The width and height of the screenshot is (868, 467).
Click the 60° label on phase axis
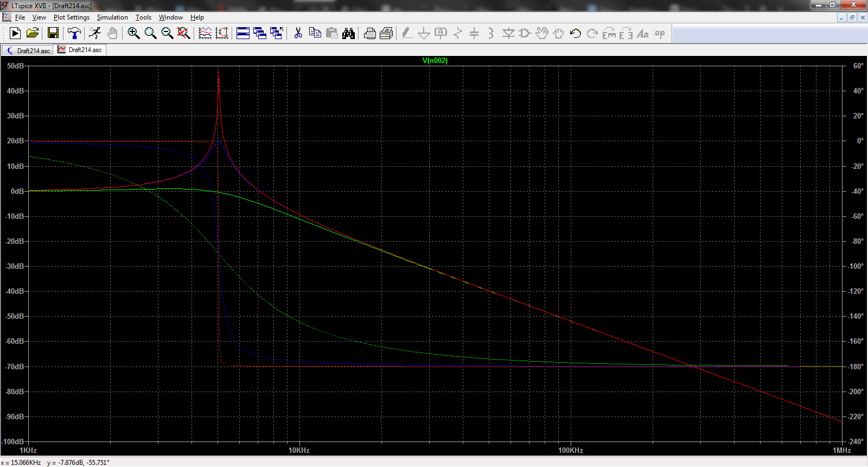click(858, 66)
